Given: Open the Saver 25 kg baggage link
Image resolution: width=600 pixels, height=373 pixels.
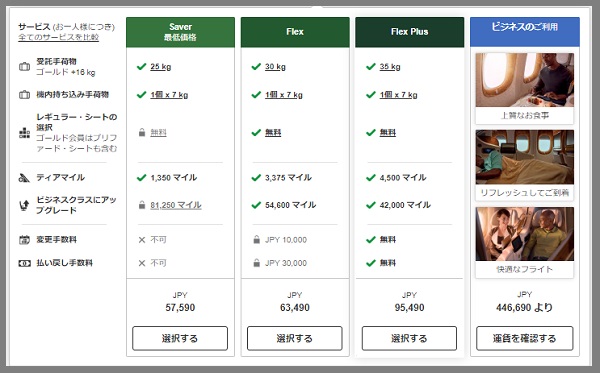Looking at the screenshot, I should 161,67.
